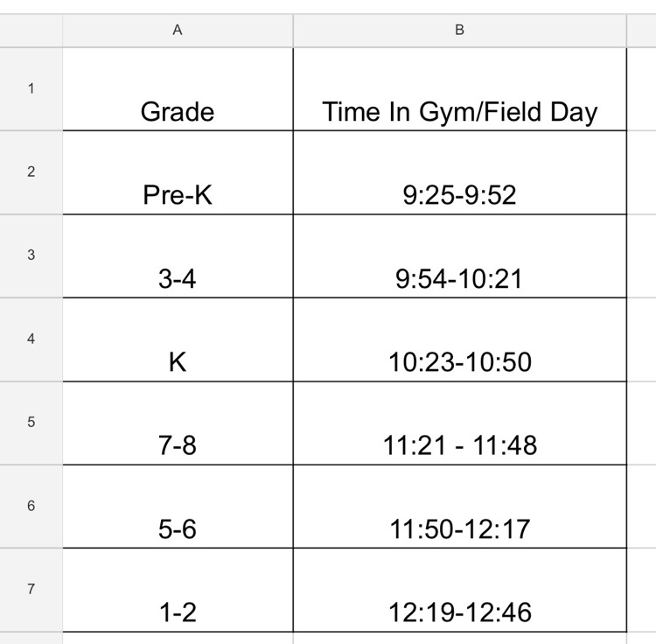Select the 10:23-10:50 time cell
Image resolution: width=656 pixels, height=644 pixels.
tap(460, 339)
